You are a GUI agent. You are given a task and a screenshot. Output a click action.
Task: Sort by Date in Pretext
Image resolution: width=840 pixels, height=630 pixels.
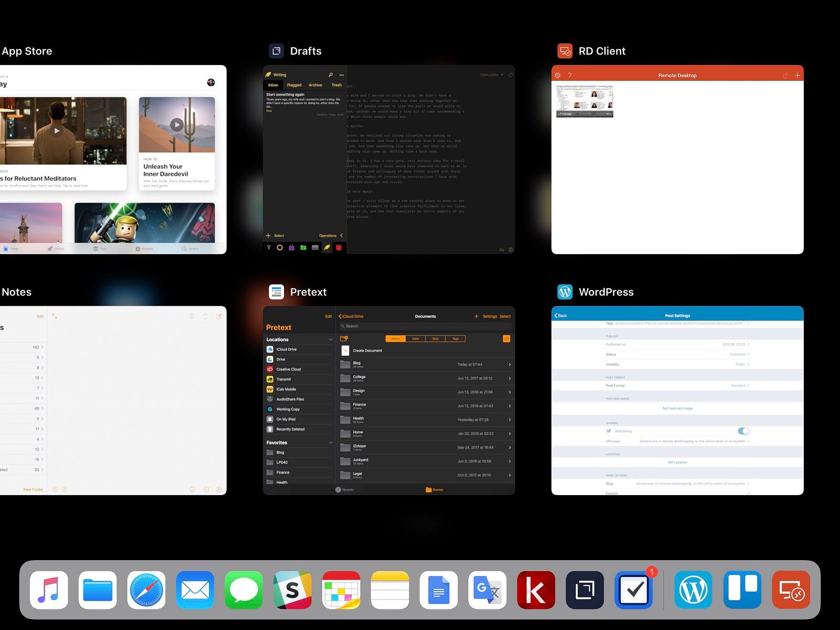(x=415, y=339)
